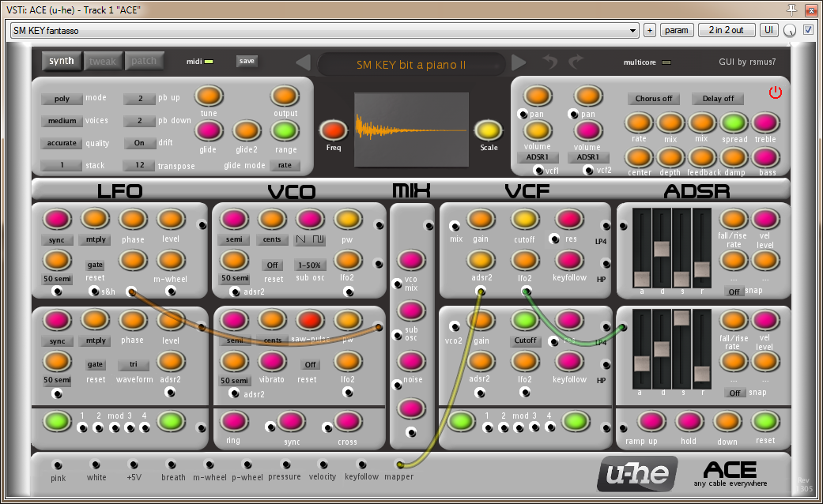Click the save button
Screen dimensions: 823x504
pos(247,61)
